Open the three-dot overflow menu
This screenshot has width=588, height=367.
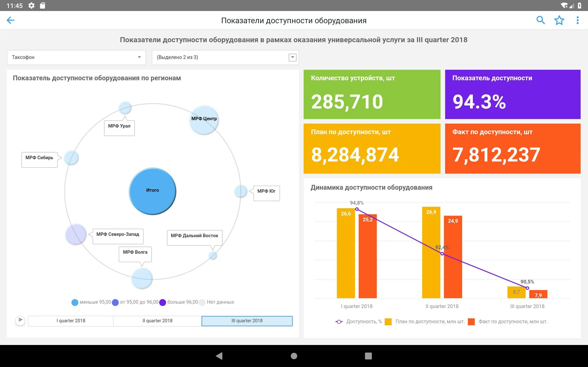pos(578,20)
